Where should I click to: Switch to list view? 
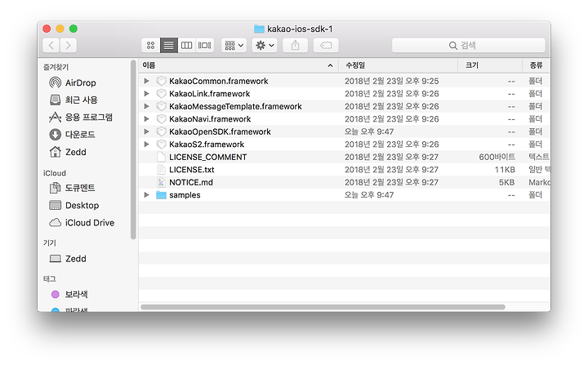pyautogui.click(x=169, y=46)
